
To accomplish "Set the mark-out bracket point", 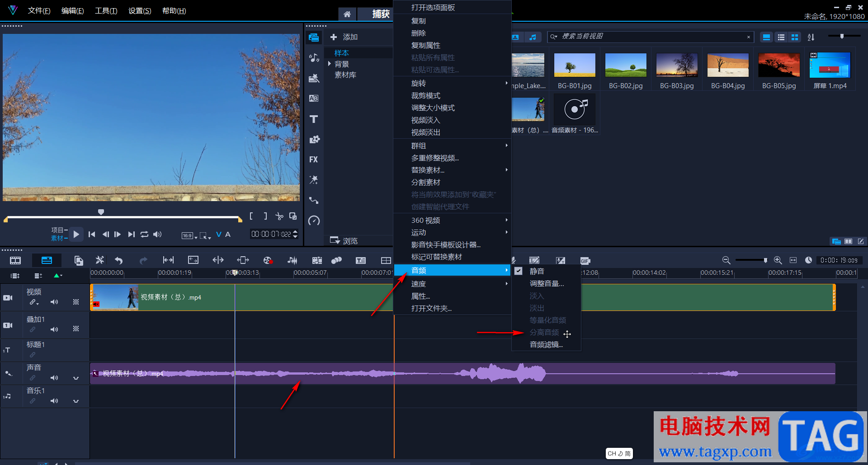I will click(265, 216).
